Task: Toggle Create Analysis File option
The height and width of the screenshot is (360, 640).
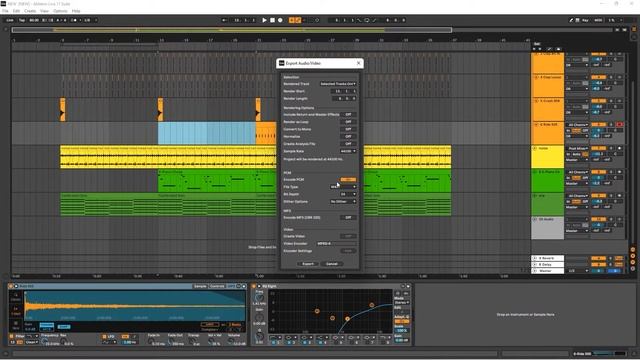Action: click(x=348, y=144)
